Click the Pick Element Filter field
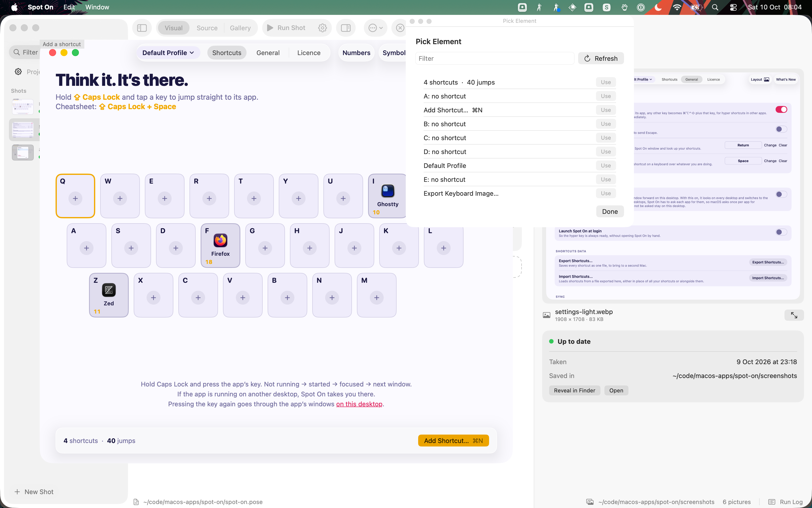The image size is (812, 508). pyautogui.click(x=495, y=59)
